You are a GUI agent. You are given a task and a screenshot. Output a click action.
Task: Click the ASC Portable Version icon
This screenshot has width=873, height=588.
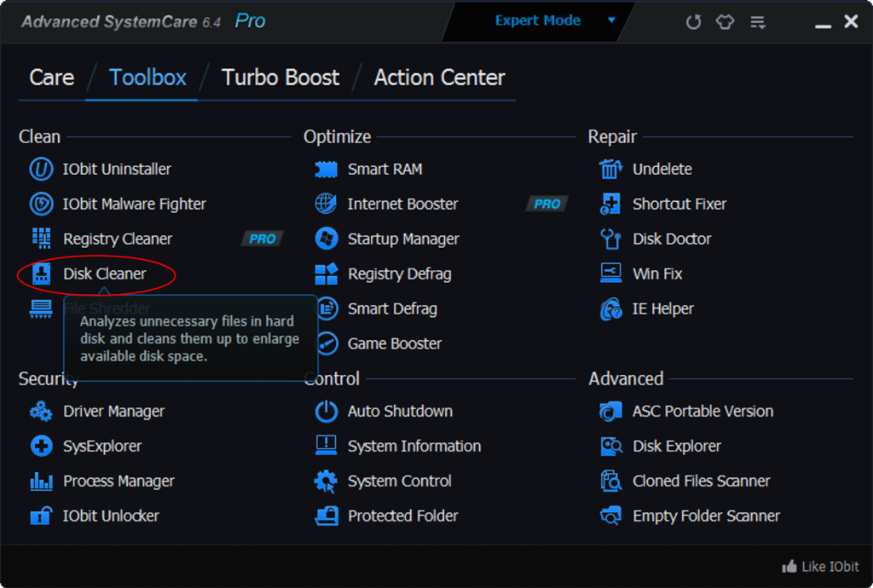tap(610, 411)
